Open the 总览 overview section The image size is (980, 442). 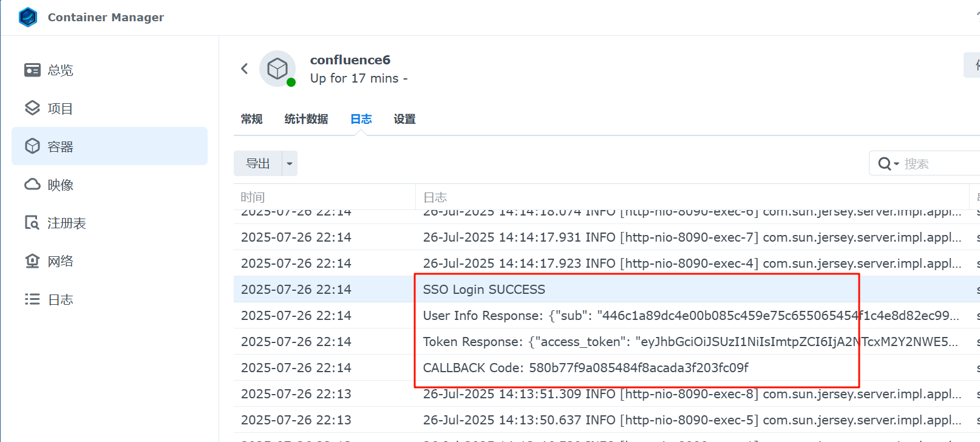tap(109, 70)
